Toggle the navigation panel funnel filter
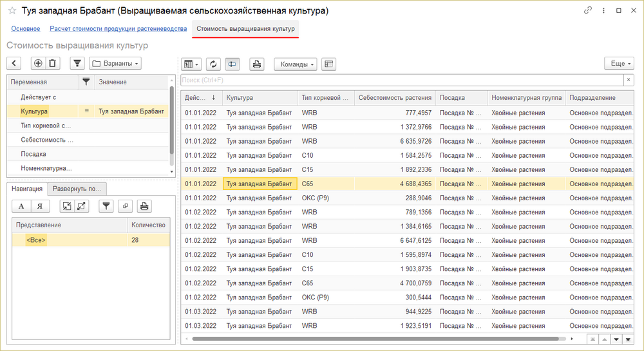Screen dimensions: 644x351 (x=106, y=206)
